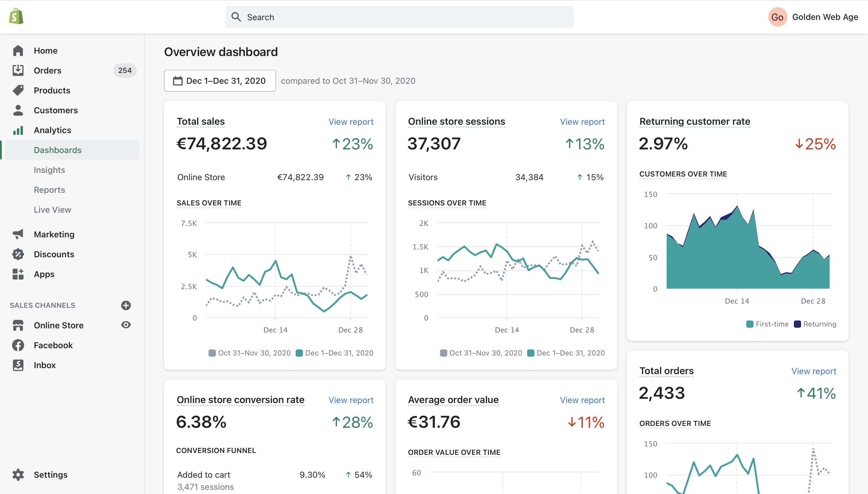View the online store via eye icon
This screenshot has width=868, height=494.
[126, 325]
